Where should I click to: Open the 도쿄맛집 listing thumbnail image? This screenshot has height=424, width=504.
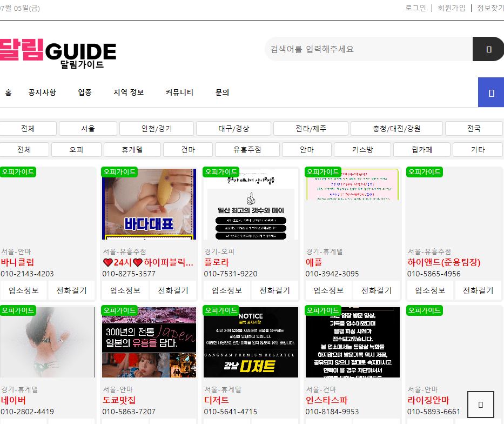pos(149,342)
